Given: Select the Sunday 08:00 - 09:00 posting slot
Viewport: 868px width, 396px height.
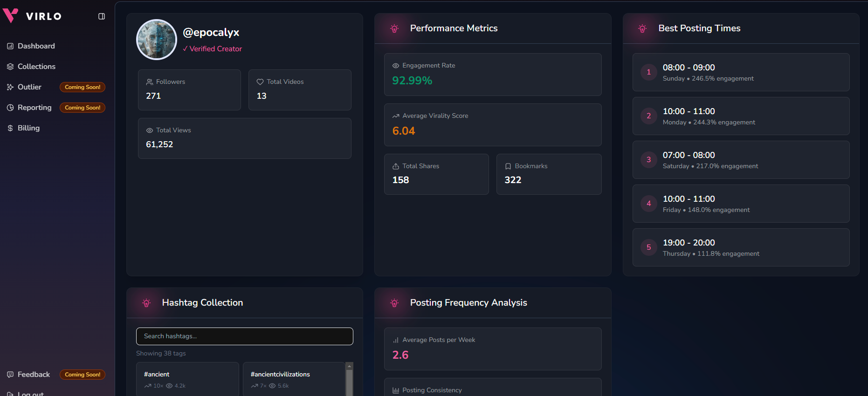Looking at the screenshot, I should tap(741, 72).
